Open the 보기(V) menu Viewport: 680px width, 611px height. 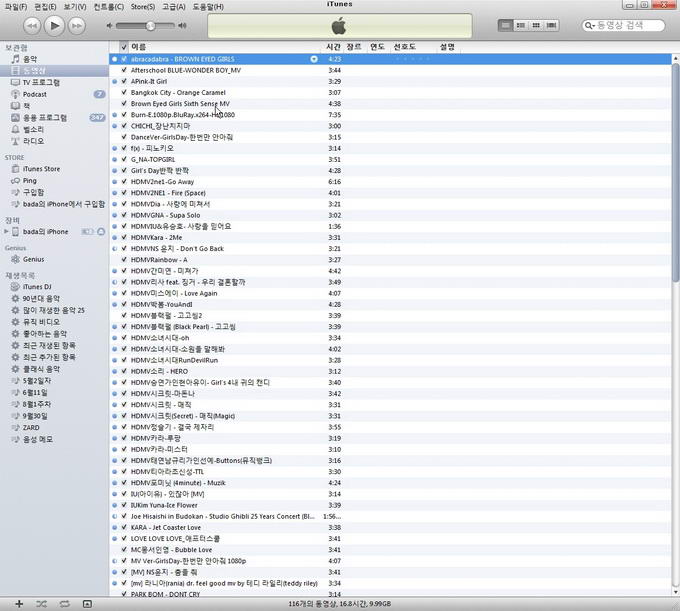[x=75, y=7]
